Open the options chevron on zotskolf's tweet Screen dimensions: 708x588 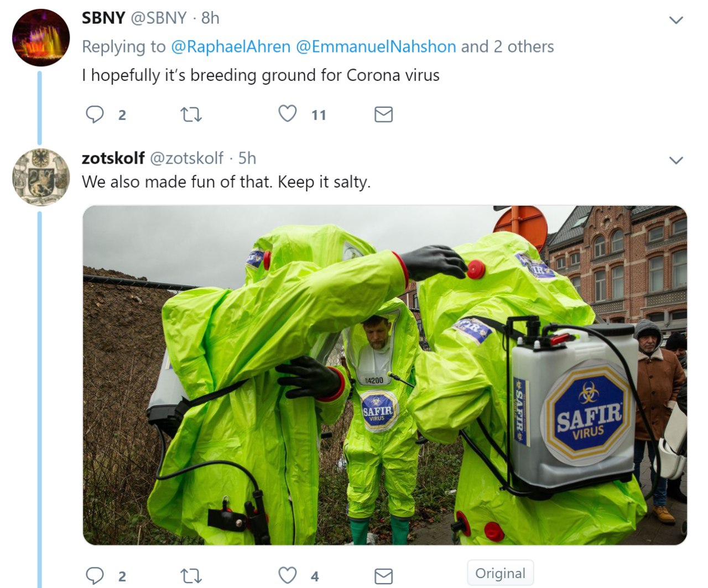(x=676, y=160)
